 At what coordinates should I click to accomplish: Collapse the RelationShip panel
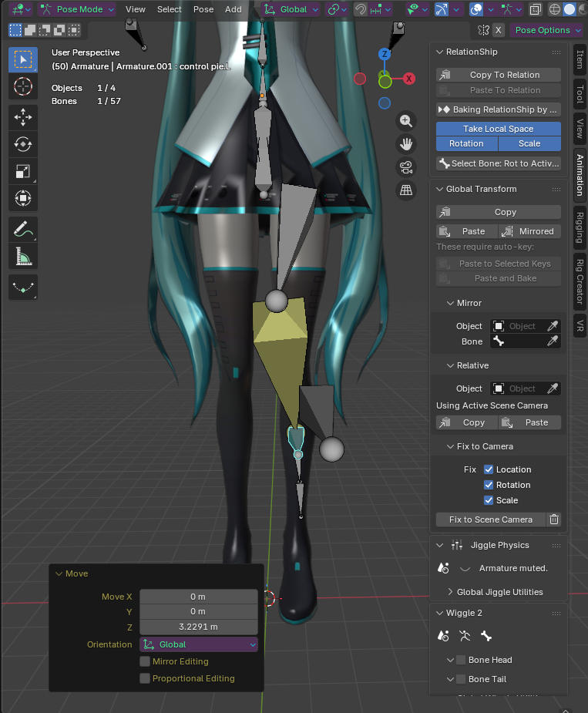440,52
